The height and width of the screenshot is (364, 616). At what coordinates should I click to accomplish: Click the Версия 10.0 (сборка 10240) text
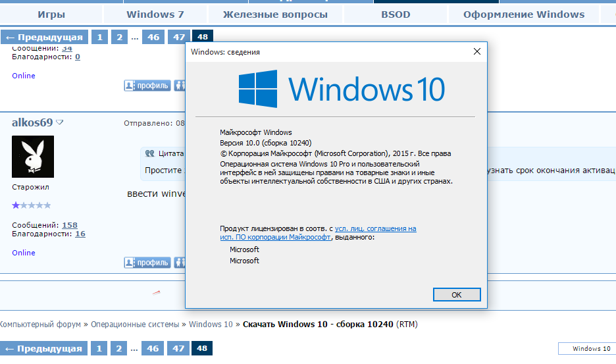tap(266, 143)
